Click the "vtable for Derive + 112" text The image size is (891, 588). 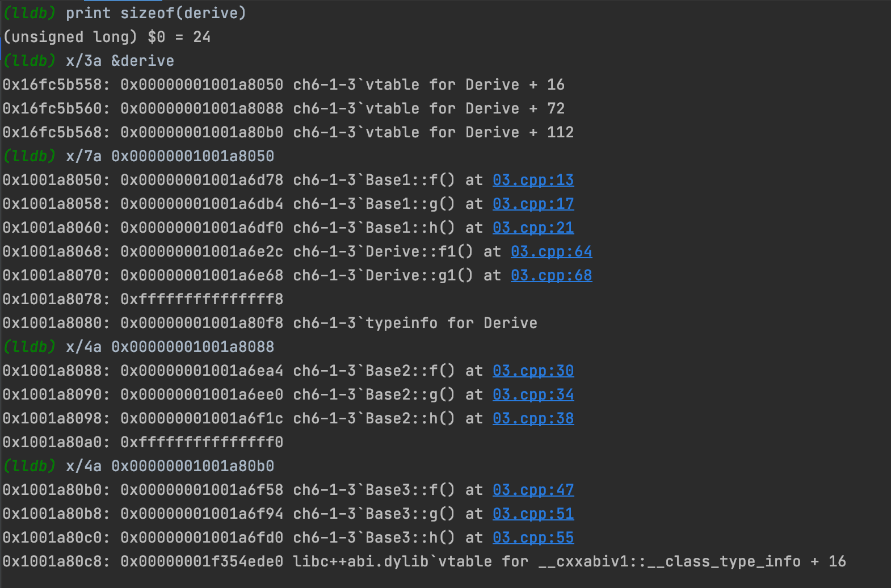469,132
